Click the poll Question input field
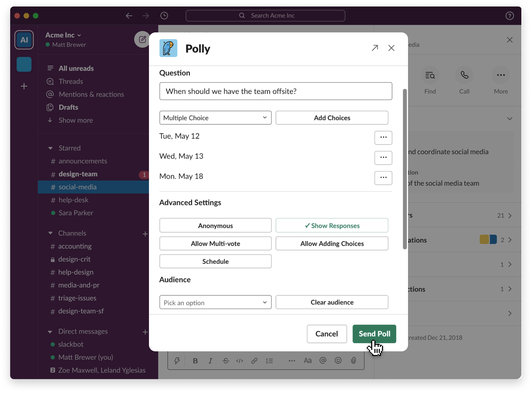The height and width of the screenshot is (393, 532). (276, 91)
